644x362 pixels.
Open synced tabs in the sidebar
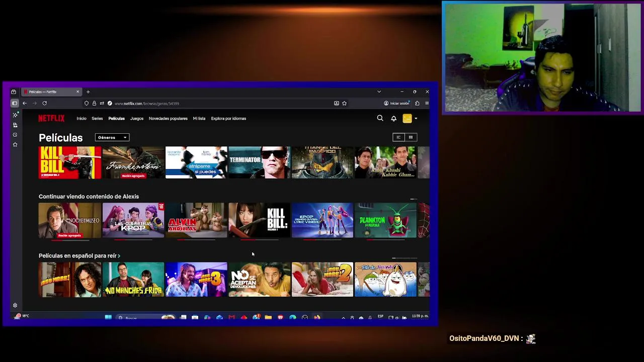point(15,125)
